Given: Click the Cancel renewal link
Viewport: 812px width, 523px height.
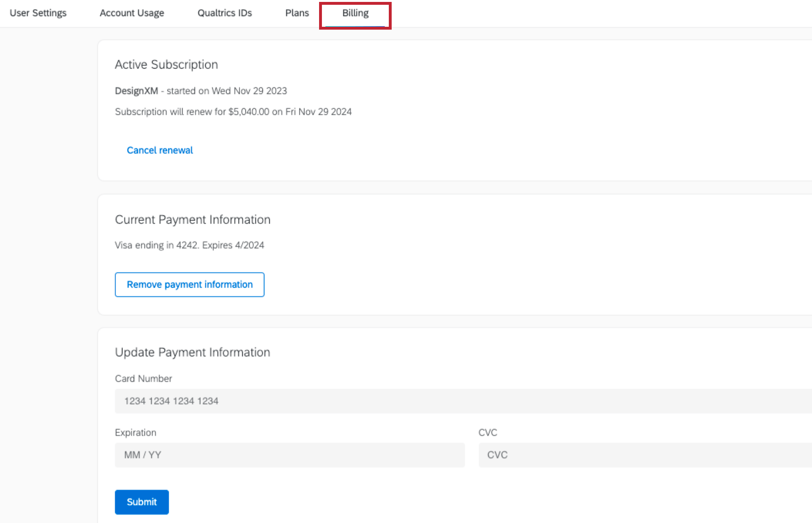Looking at the screenshot, I should coord(160,150).
